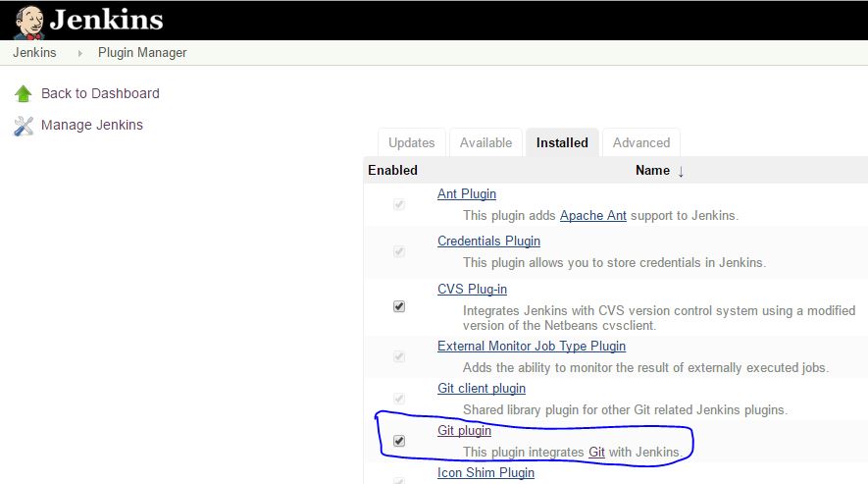Open the CVS Plug-in link

click(x=472, y=290)
